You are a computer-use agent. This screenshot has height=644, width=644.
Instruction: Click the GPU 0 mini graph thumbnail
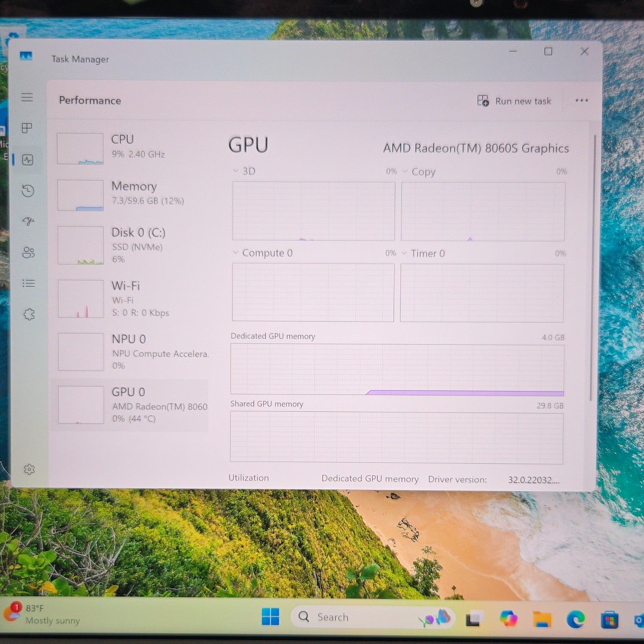coord(81,405)
